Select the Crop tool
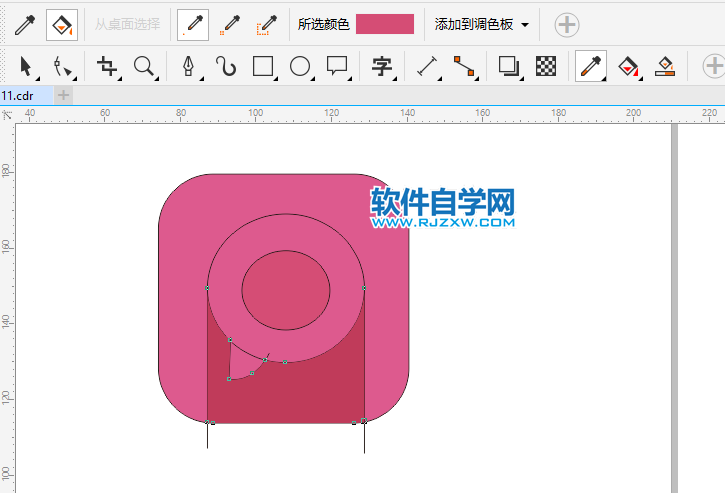This screenshot has height=493, width=725. 107,67
